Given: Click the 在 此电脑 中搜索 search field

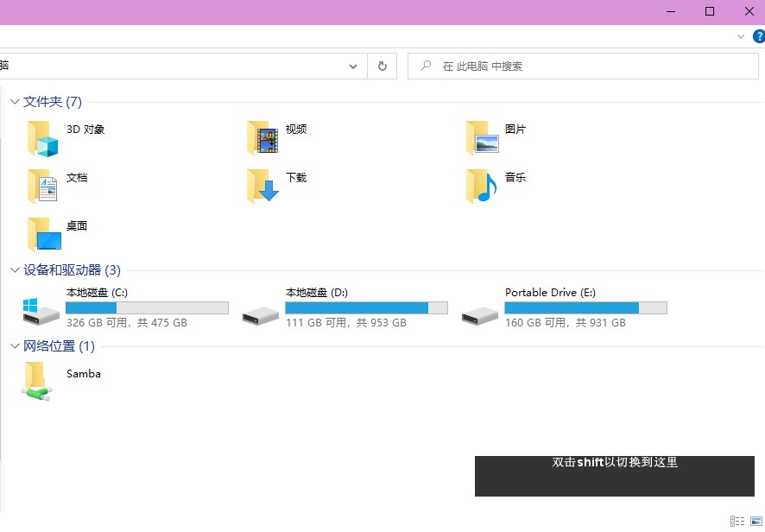Looking at the screenshot, I should pos(583,66).
